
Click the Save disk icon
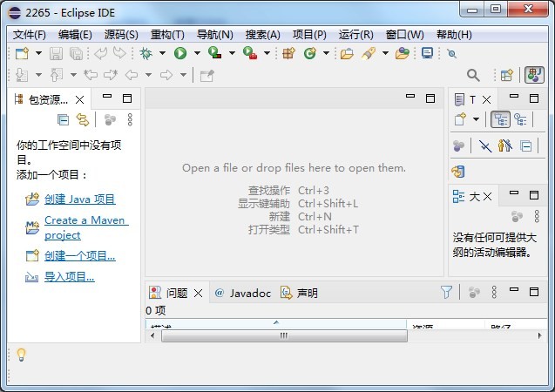tap(56, 53)
